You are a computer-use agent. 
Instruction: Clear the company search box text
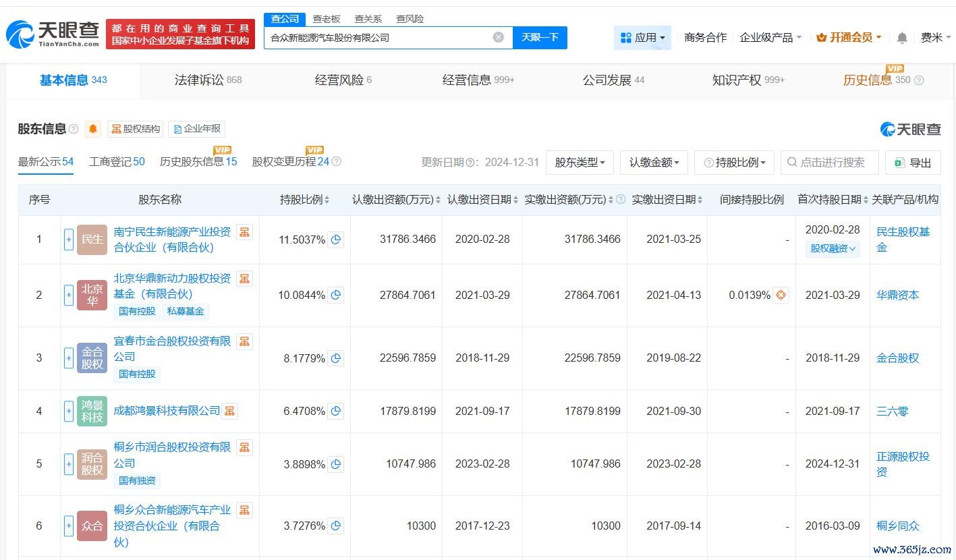point(499,38)
